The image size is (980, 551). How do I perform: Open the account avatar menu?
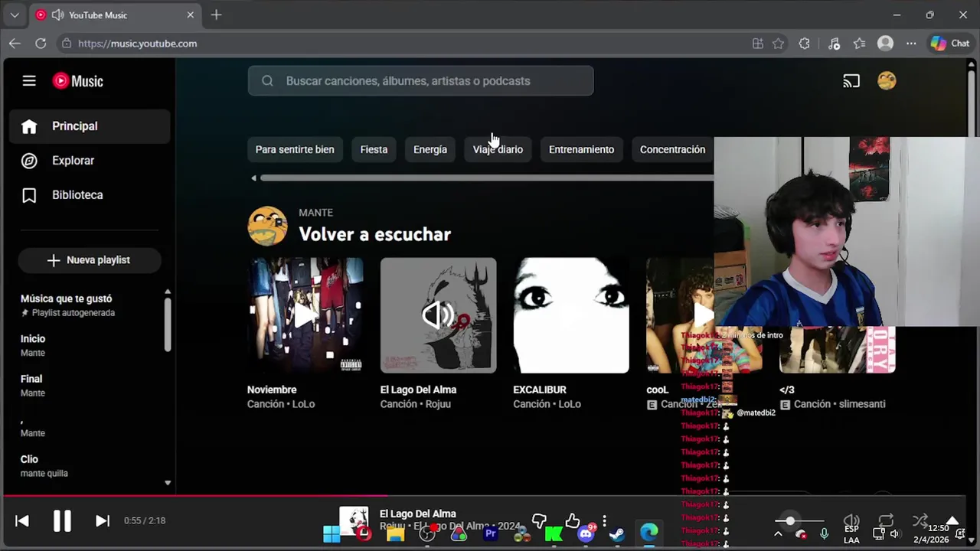(887, 80)
